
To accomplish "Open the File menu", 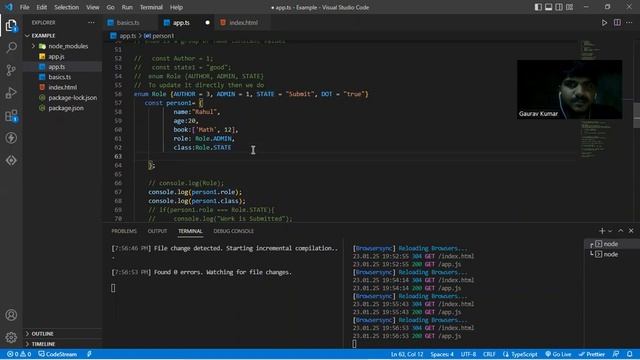I will [24, 7].
